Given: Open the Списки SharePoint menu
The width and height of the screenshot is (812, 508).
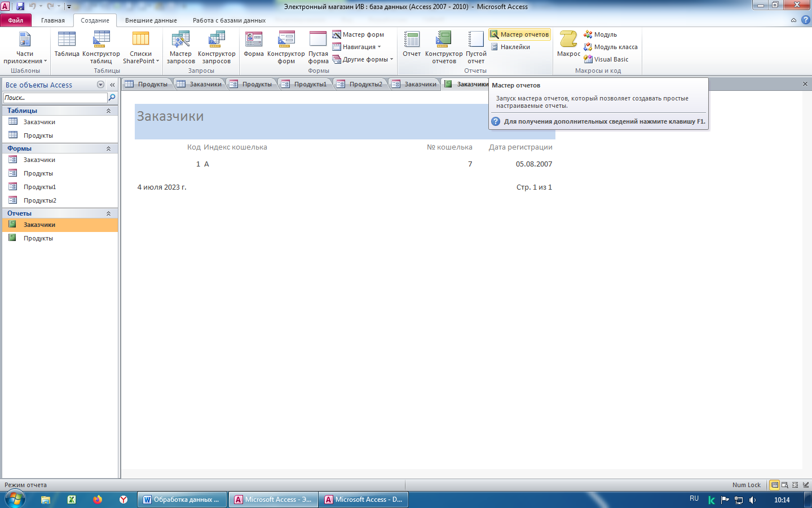Looking at the screenshot, I should [140, 47].
